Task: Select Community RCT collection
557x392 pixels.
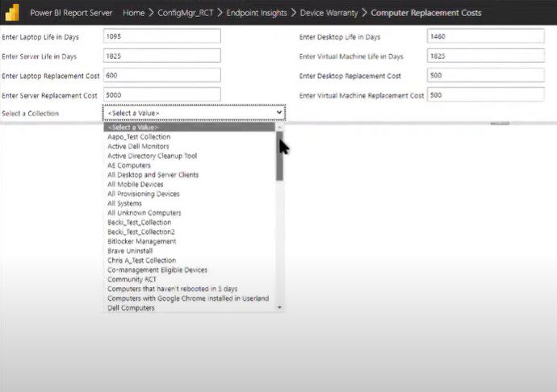Action: point(190,279)
